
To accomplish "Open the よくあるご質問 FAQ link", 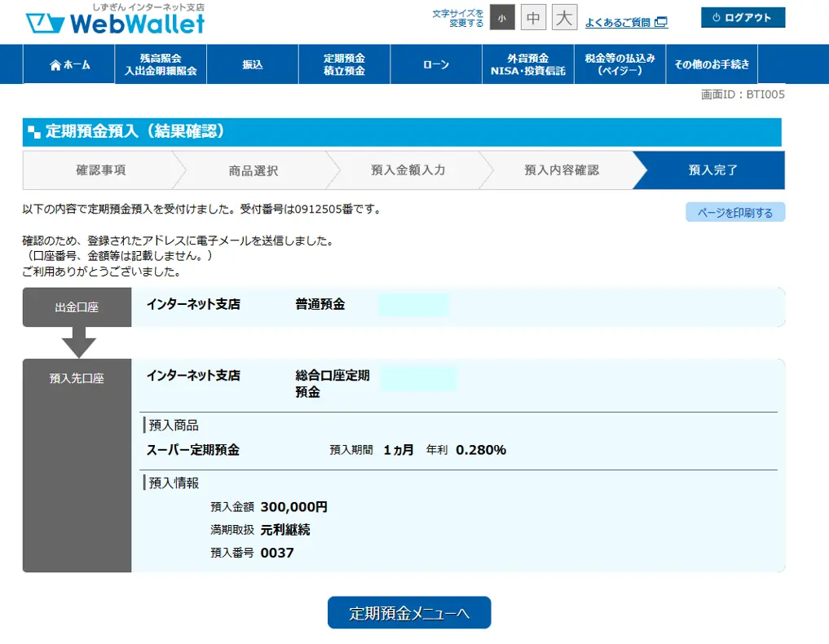I will point(617,23).
